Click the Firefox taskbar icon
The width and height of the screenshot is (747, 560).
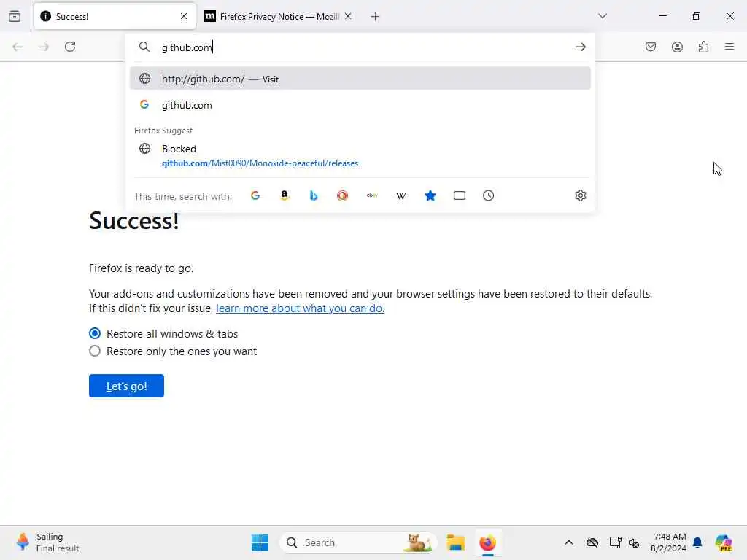(x=488, y=542)
